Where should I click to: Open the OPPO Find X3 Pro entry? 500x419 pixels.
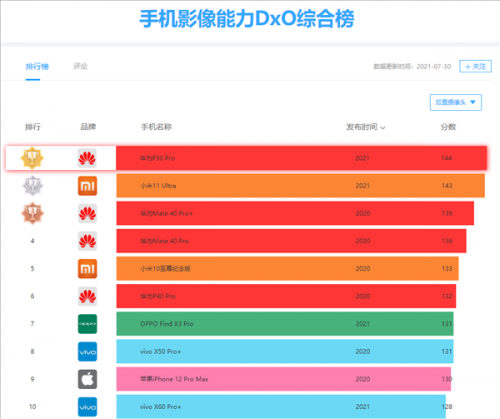pos(285,324)
